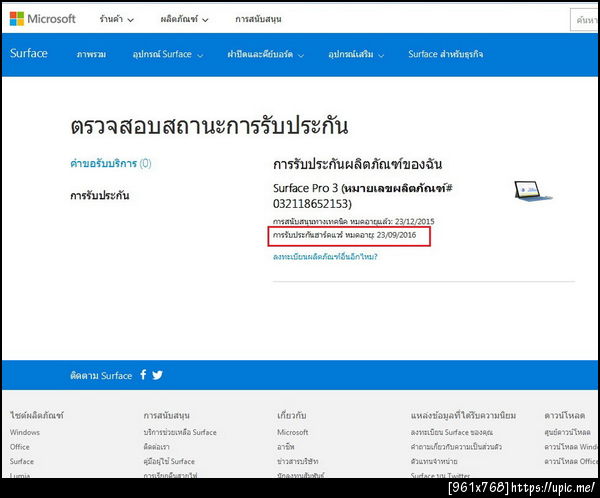
Task: Click the ลงทะเบียนผลิตภัณฑ์อื่นอีกไหม? link
Action: pyautogui.click(x=325, y=256)
